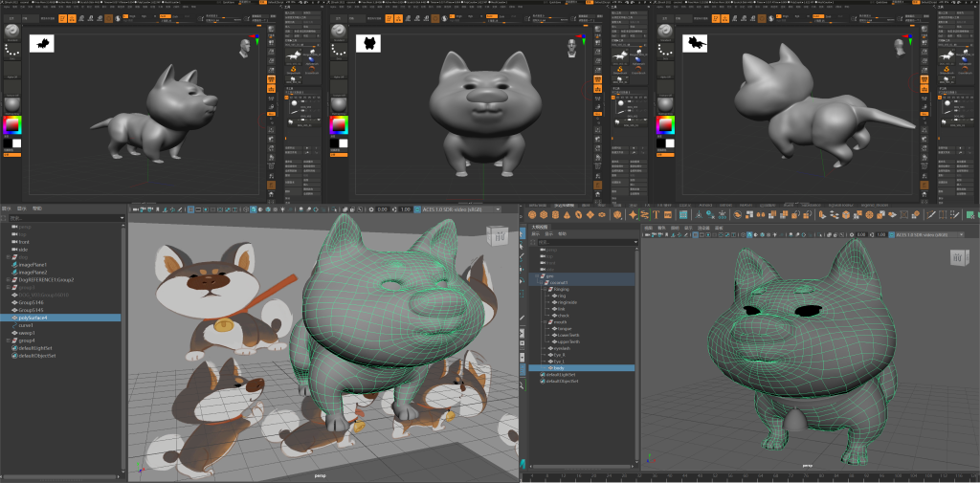The width and height of the screenshot is (980, 483).
Task: Click view cube in right Maya viewport
Action: [958, 258]
